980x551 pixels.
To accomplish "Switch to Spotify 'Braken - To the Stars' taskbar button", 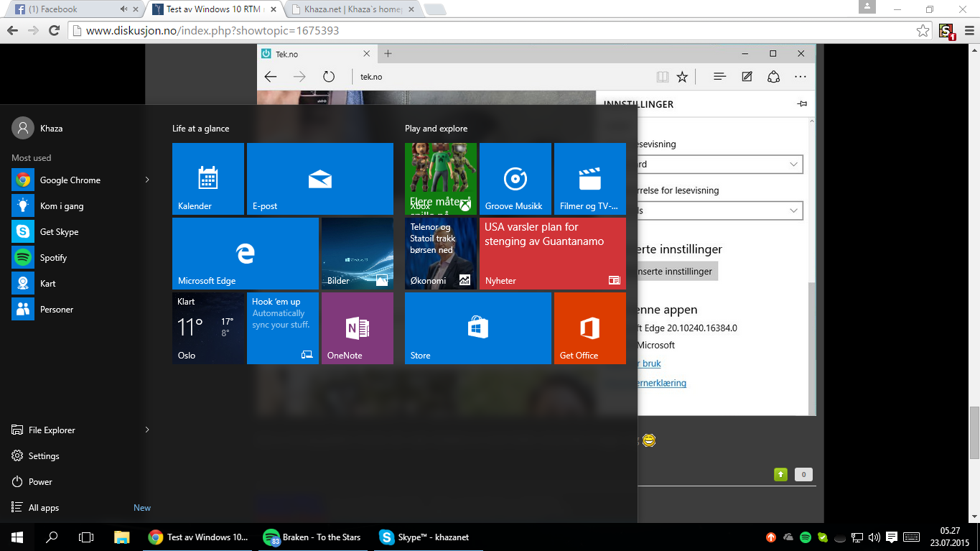I will [313, 537].
